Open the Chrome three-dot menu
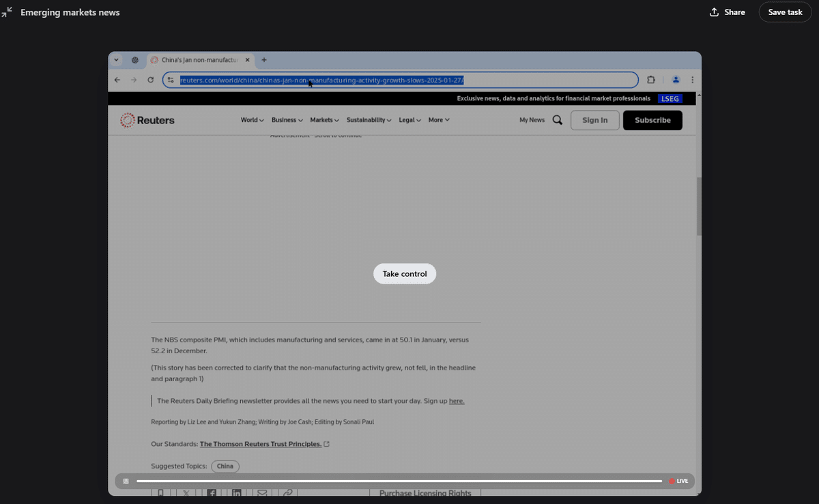 coord(692,80)
